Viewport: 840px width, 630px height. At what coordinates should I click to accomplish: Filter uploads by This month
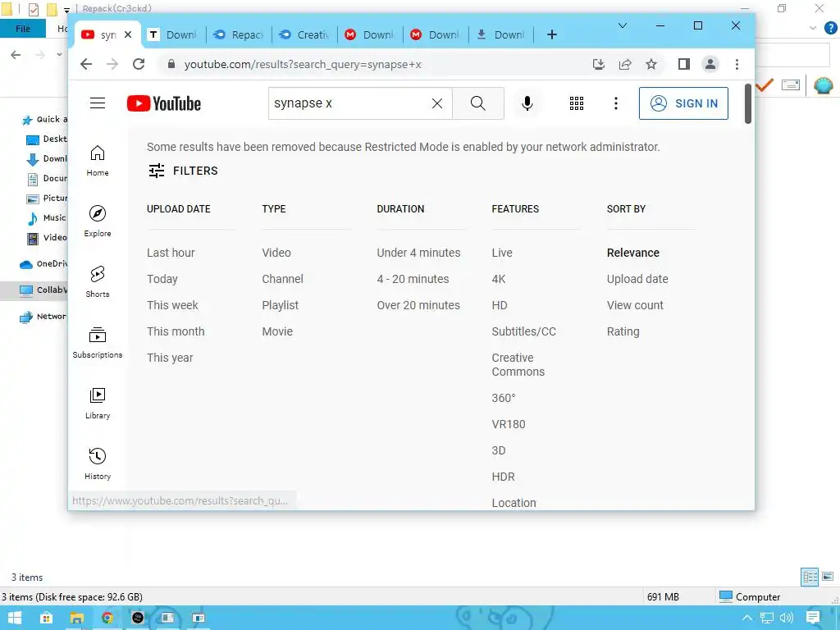click(x=176, y=331)
